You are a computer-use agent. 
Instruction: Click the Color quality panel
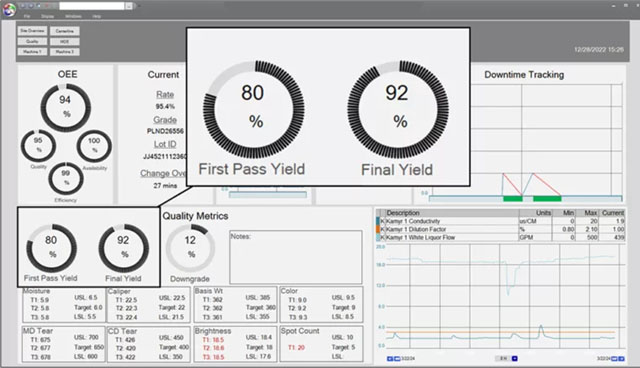321,305
